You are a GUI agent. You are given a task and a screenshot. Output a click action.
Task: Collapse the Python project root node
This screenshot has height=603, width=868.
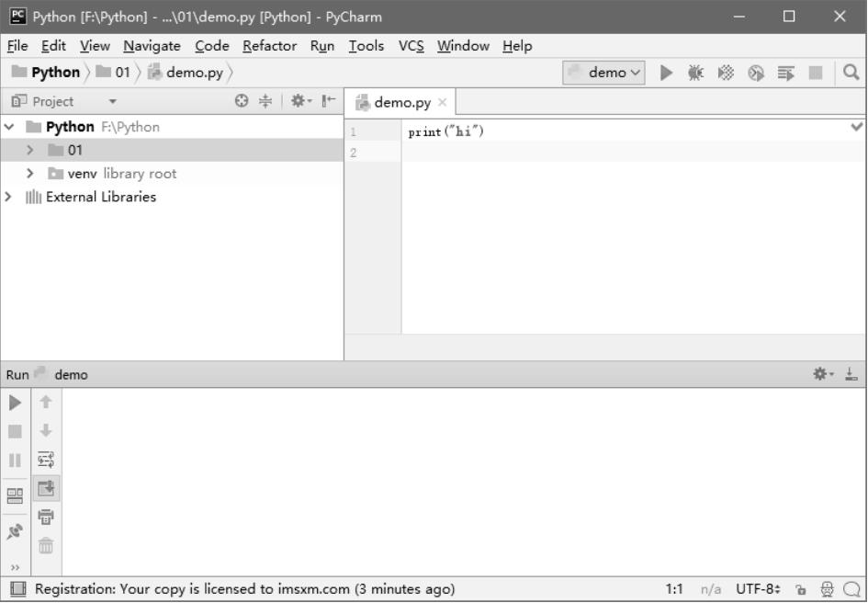tap(9, 127)
